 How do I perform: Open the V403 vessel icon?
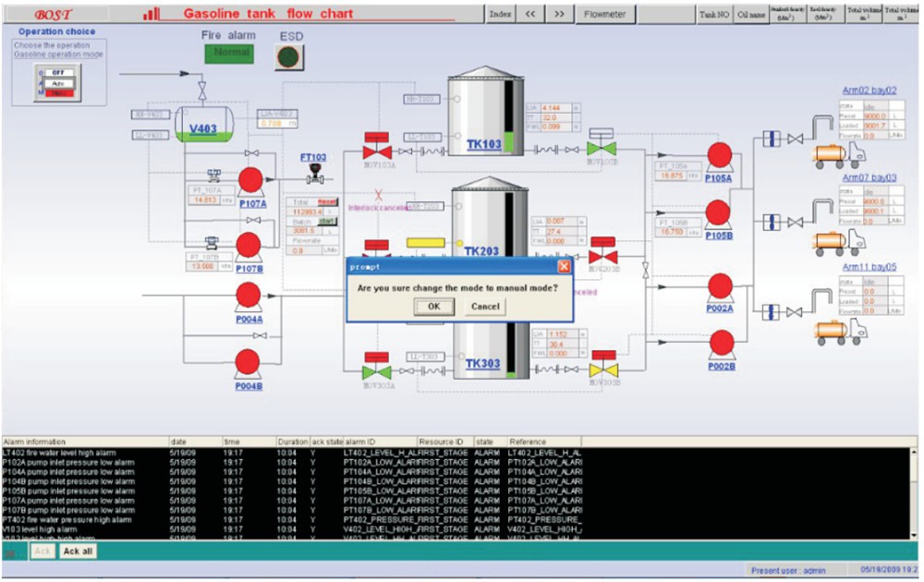[x=201, y=128]
